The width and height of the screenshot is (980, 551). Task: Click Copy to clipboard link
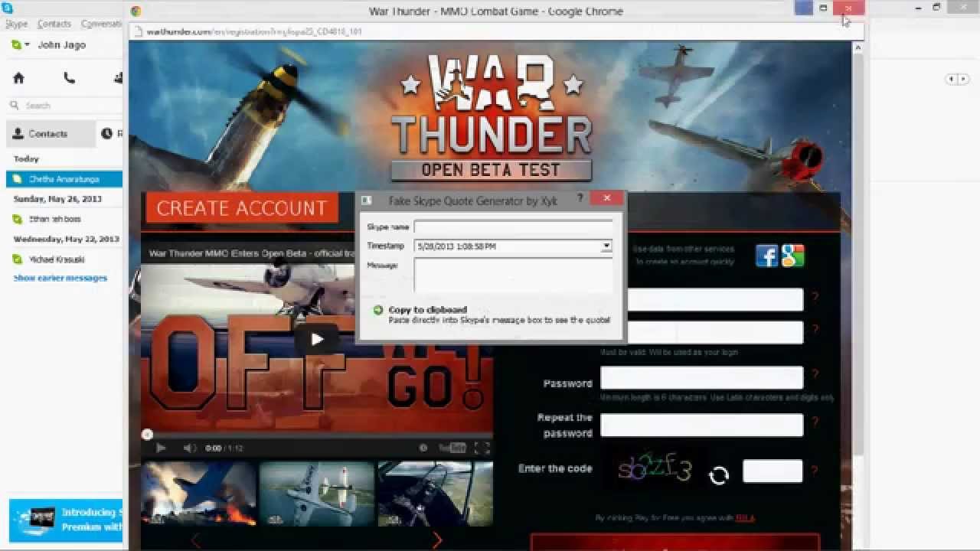pos(427,310)
